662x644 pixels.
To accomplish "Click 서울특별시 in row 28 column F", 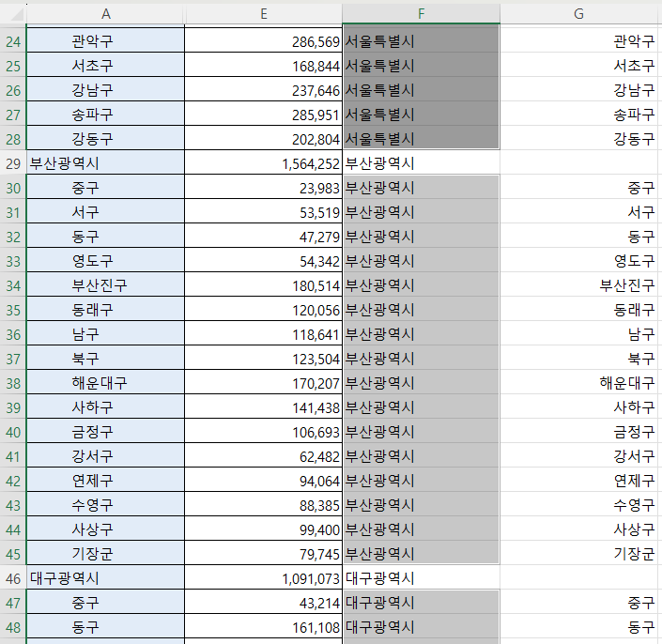I will pos(380,139).
